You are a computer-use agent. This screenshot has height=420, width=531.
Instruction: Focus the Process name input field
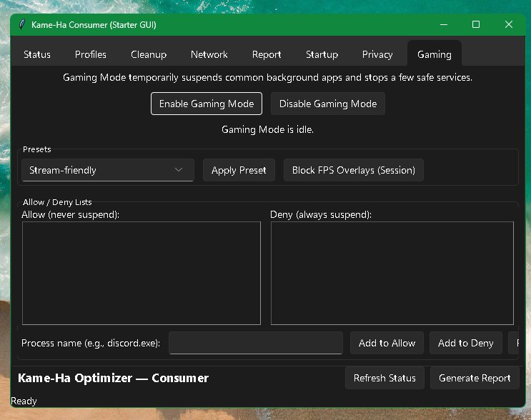256,343
